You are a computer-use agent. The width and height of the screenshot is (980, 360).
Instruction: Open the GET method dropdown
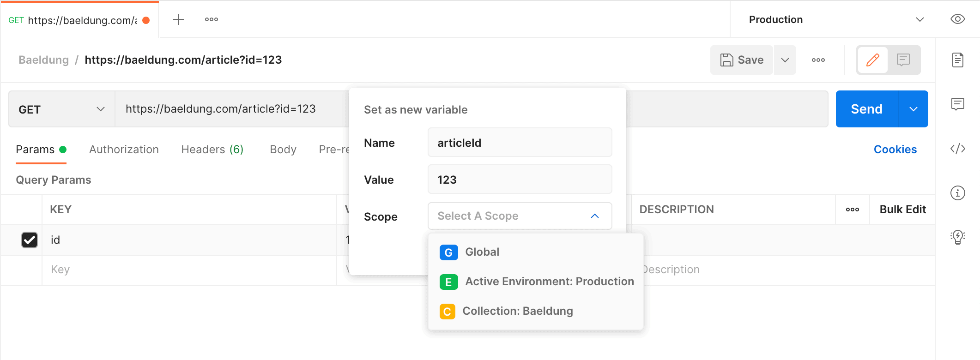pyautogui.click(x=61, y=109)
